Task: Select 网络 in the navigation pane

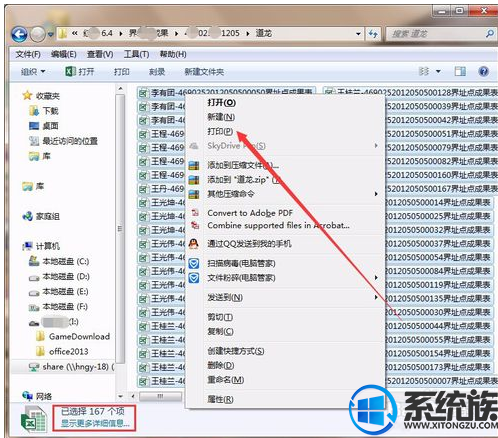Action: 37,396
